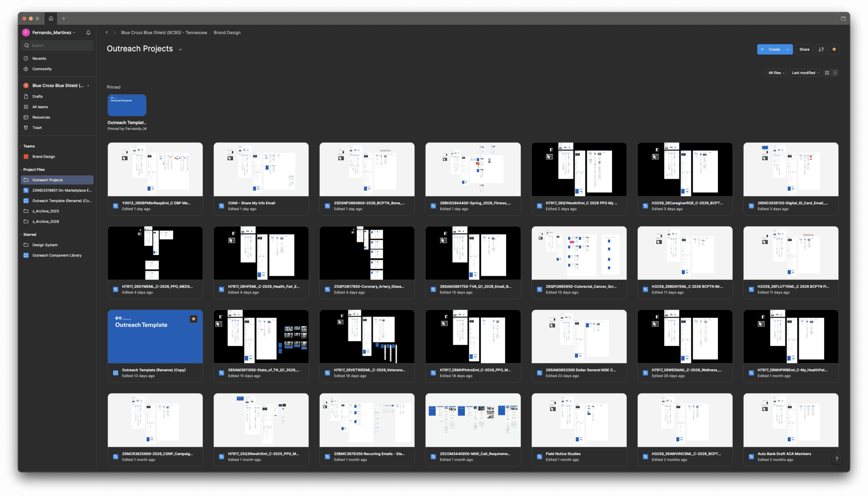Expand Create button dropdown arrow
868x496 pixels.
[x=788, y=49]
